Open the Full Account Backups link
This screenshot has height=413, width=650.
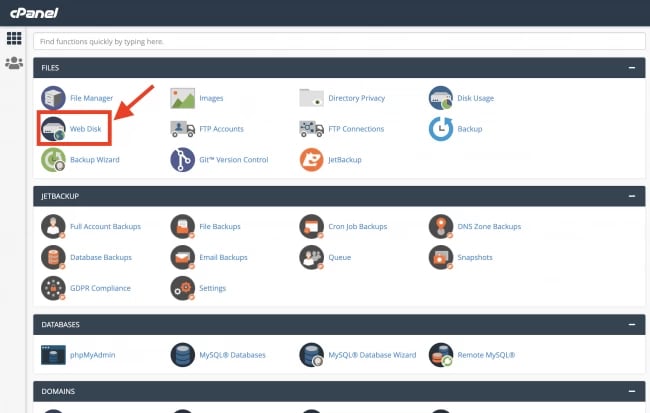106,226
